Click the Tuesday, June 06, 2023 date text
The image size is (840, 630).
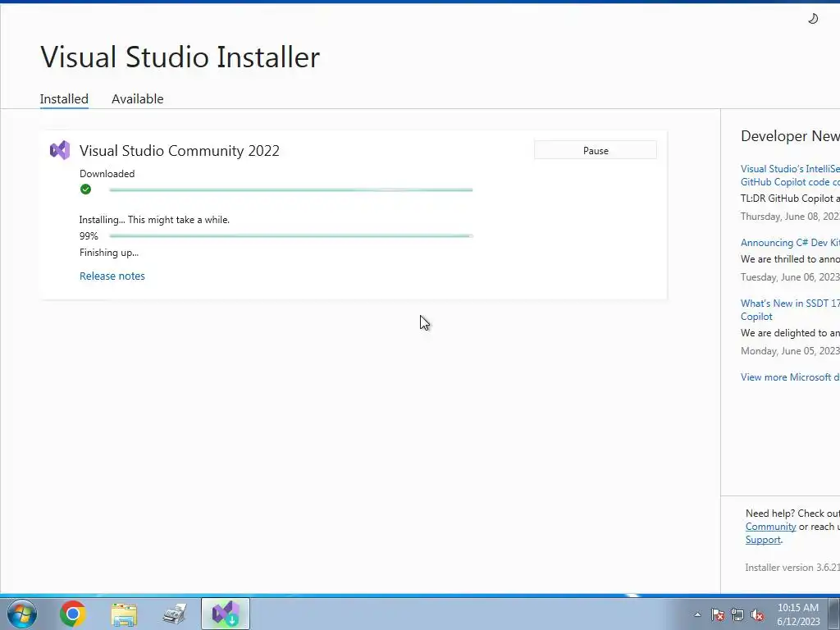[x=790, y=277]
